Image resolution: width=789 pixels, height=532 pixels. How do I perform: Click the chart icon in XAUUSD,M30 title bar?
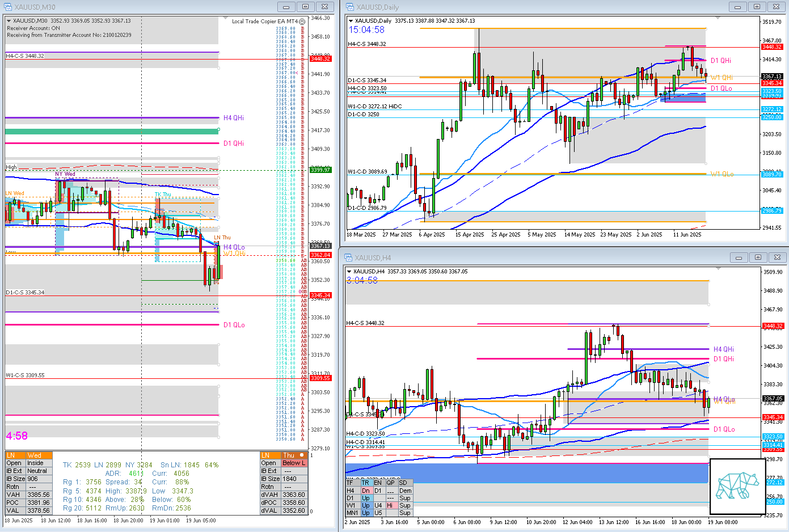7,7
